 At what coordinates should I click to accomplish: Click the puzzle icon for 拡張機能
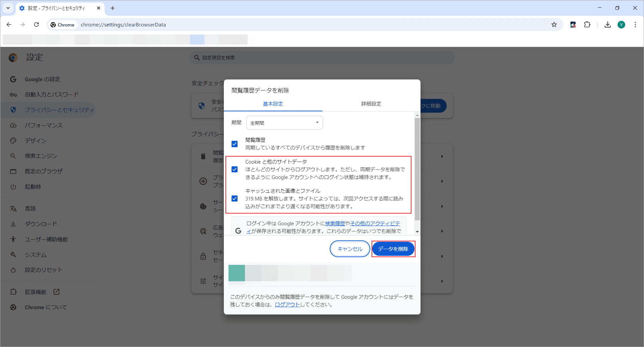pyautogui.click(x=13, y=292)
